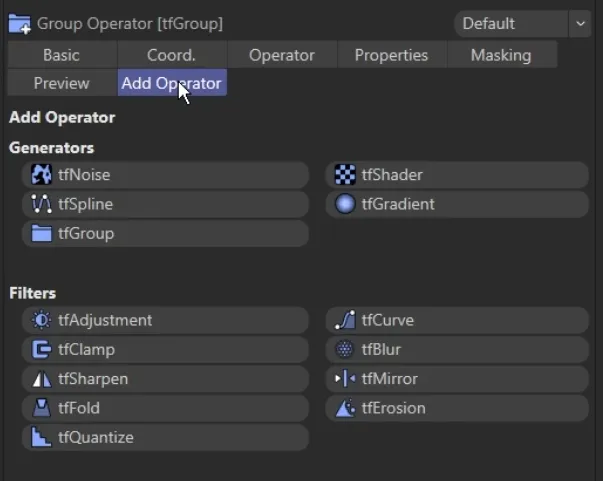Click the tfNoise generator icon

pyautogui.click(x=41, y=175)
